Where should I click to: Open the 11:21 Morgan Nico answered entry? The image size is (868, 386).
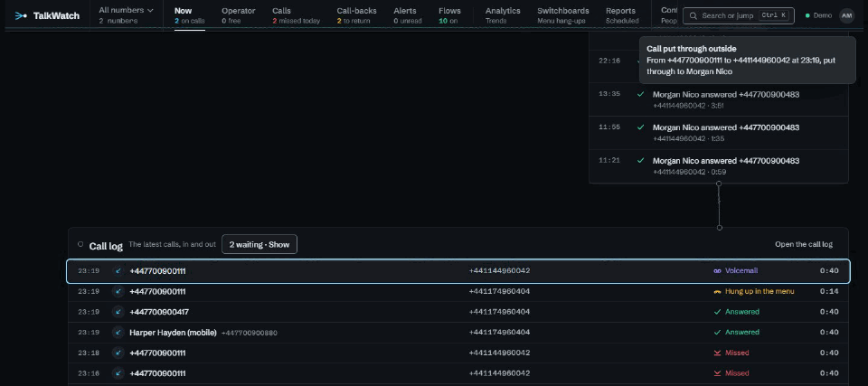click(719, 166)
